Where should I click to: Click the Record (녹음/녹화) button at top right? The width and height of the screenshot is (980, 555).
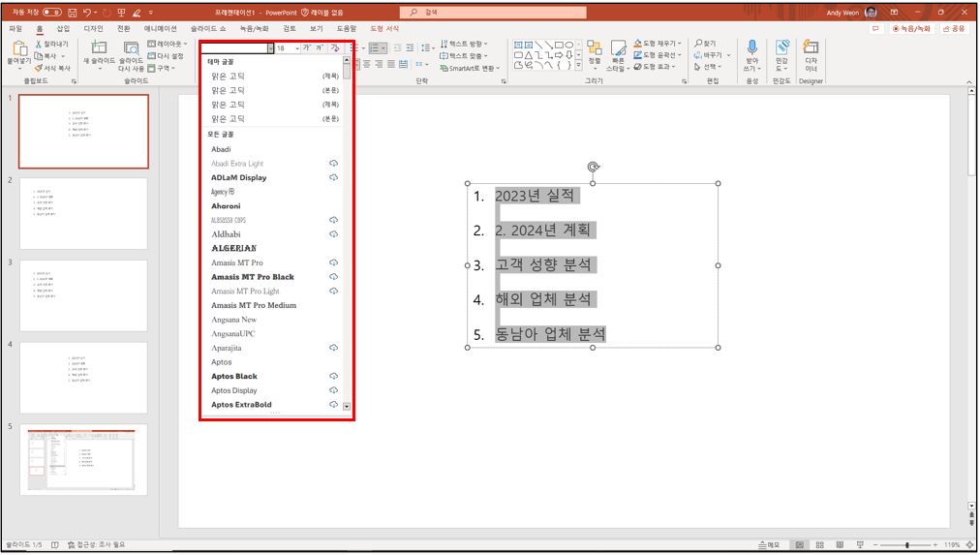(x=911, y=29)
